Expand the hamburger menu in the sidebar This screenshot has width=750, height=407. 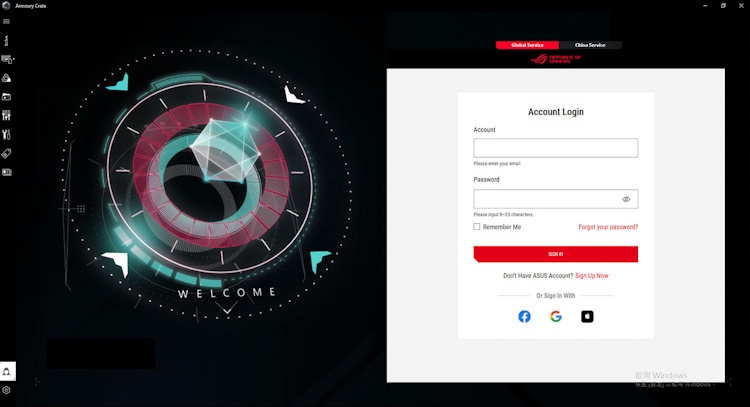tap(6, 22)
